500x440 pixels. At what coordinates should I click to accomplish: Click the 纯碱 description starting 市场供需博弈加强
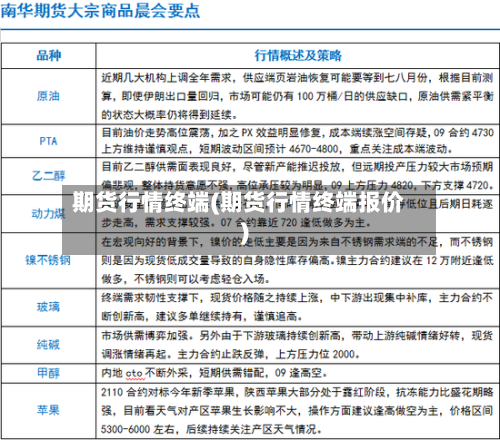pos(297,344)
